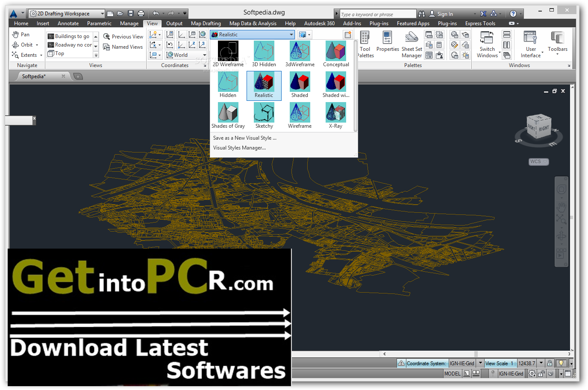Focus the keyword search field
Viewport: 588px width, 390px height.
click(x=378, y=14)
